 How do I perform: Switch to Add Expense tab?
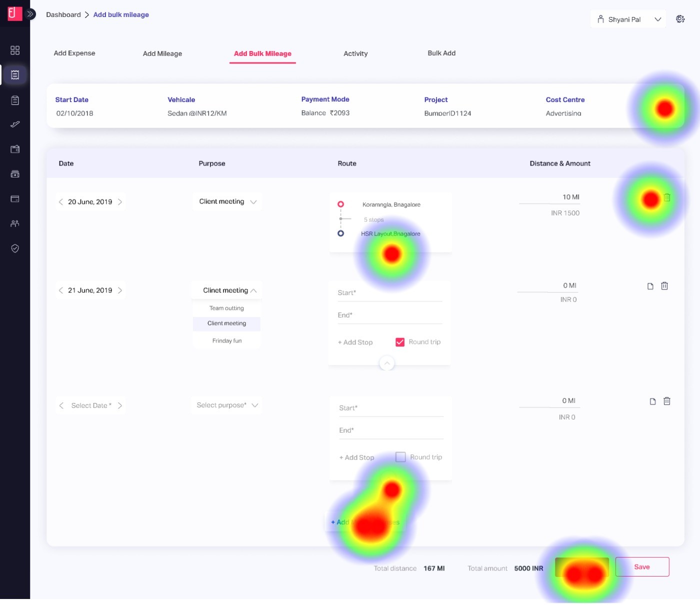(x=74, y=53)
